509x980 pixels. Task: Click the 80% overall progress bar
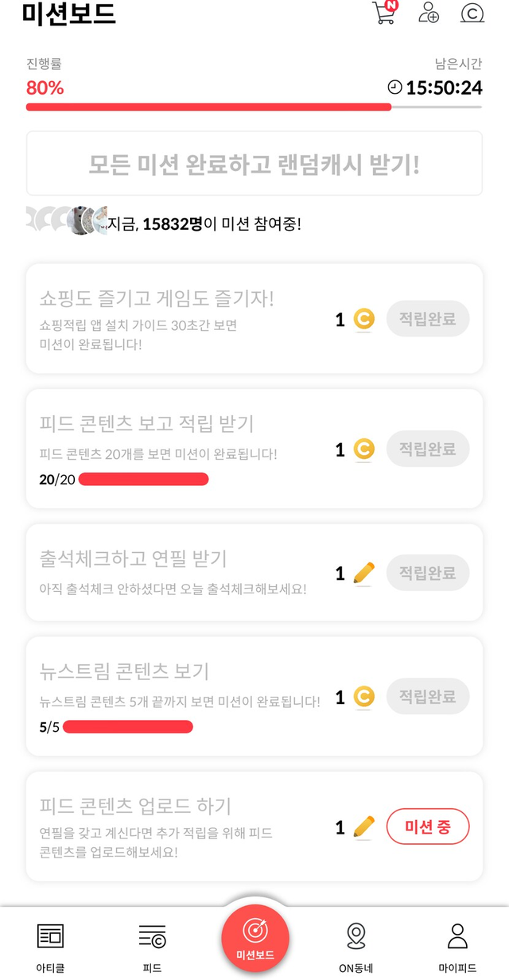(x=254, y=107)
